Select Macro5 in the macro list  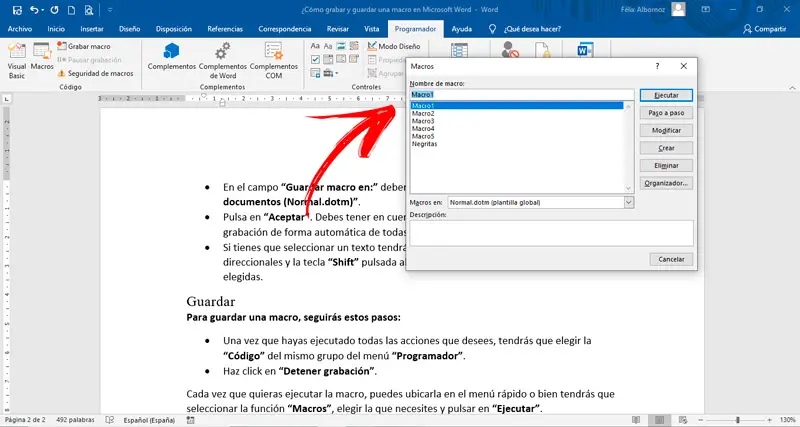tap(516, 136)
